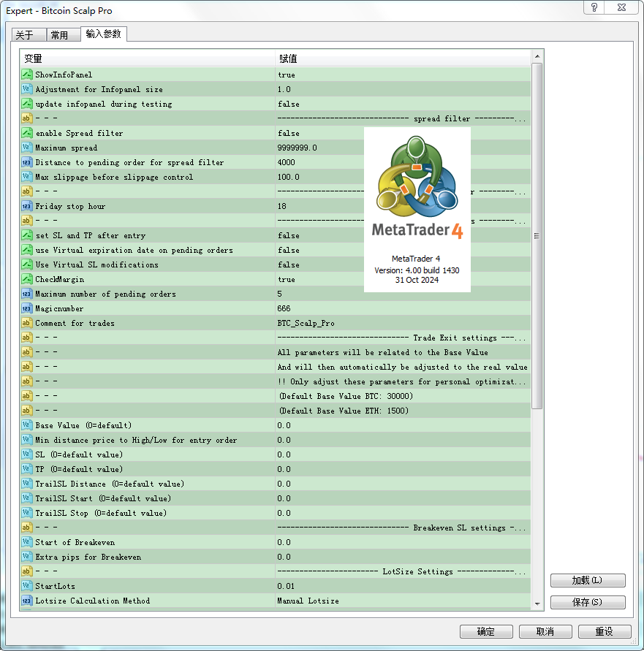Switch to the 关于 tab
The height and width of the screenshot is (651, 644).
25,35
